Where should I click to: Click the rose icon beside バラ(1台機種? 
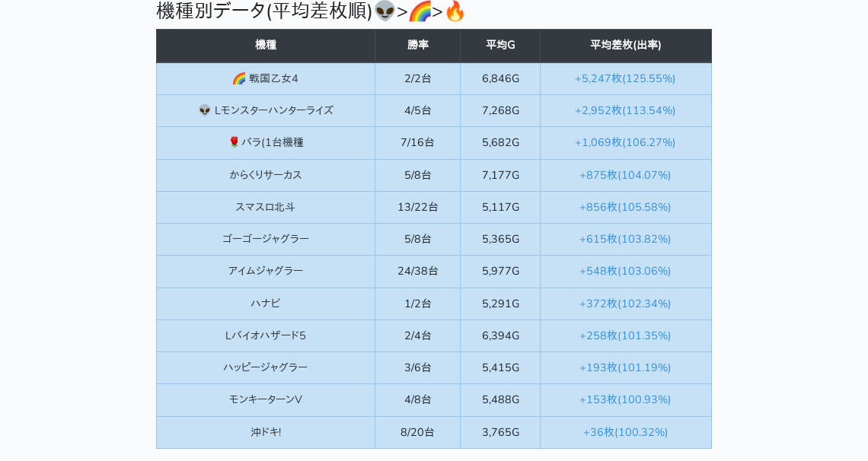(x=234, y=142)
